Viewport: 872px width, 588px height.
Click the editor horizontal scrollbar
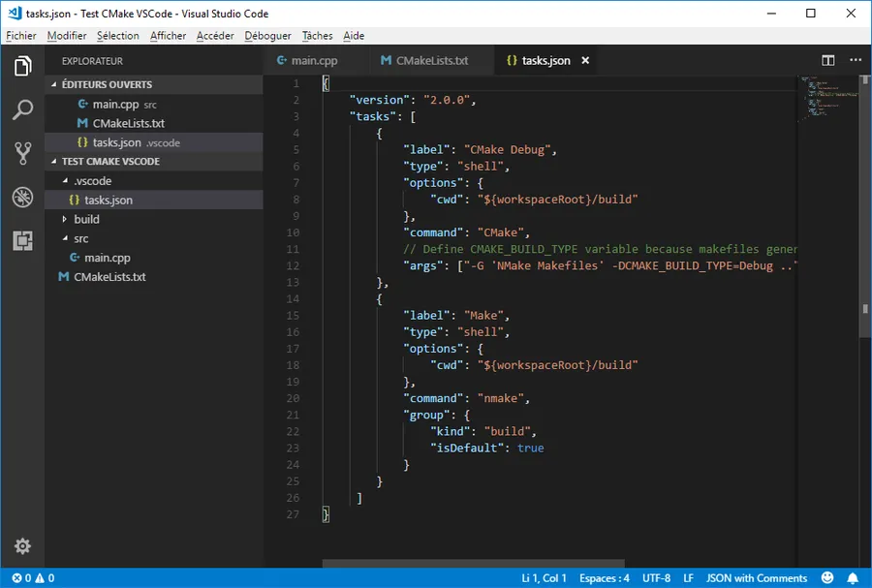coord(473,563)
